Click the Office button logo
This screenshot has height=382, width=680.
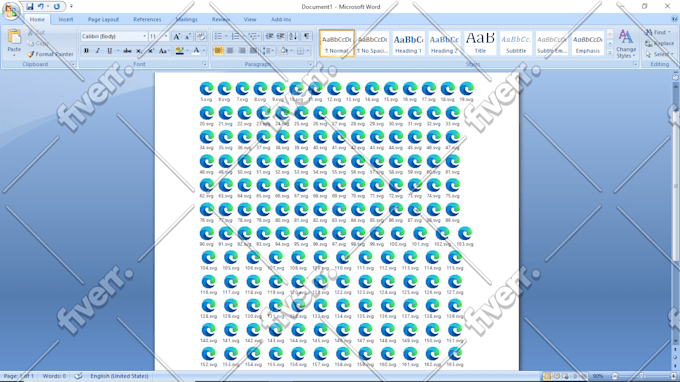[x=11, y=11]
